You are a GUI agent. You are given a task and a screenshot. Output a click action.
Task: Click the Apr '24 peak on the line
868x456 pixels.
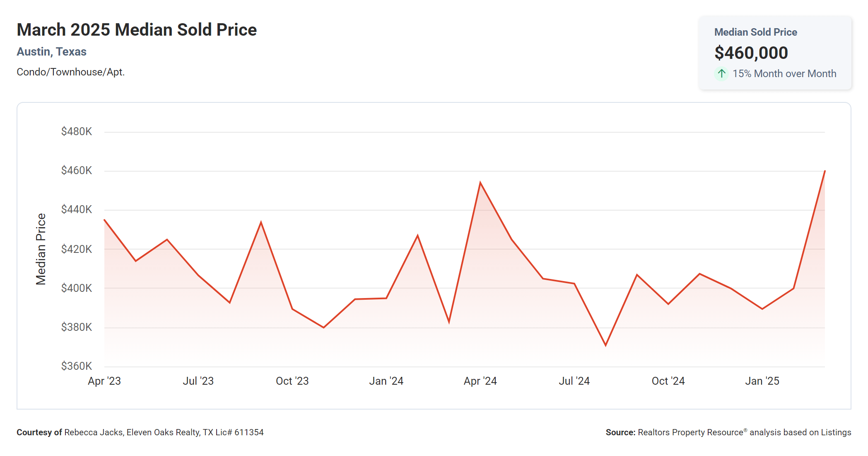coord(480,182)
